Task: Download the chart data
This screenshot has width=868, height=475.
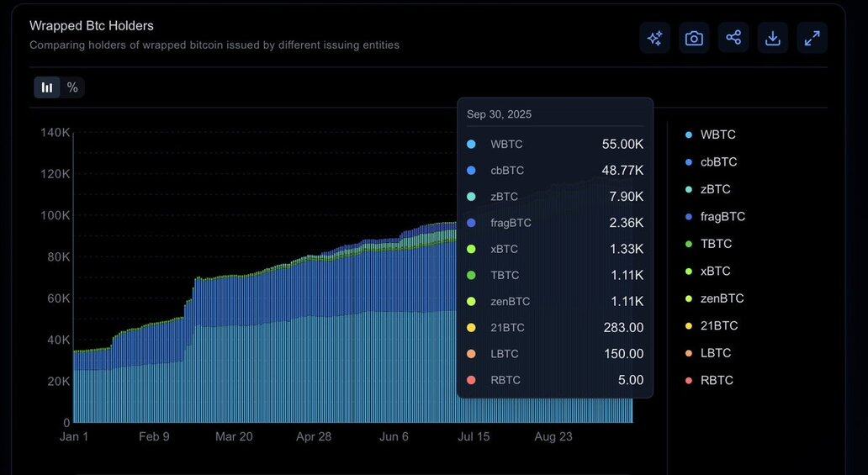Action: tap(772, 38)
